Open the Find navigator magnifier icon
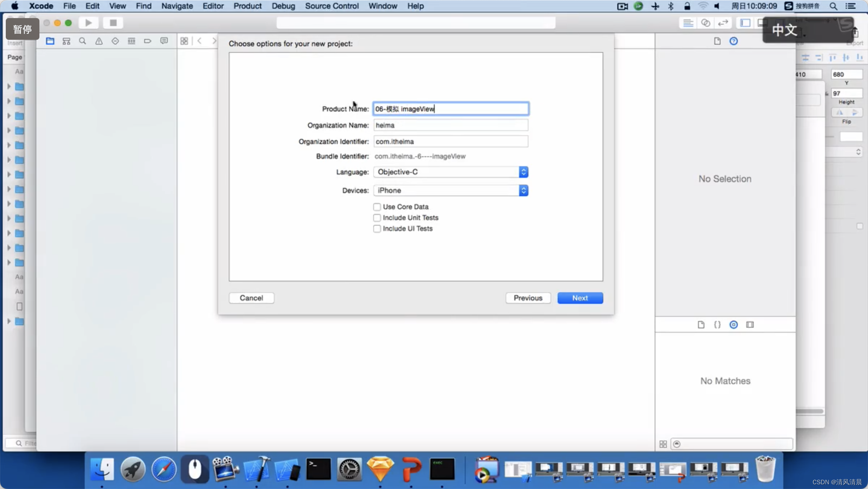This screenshot has height=489, width=868. click(82, 41)
